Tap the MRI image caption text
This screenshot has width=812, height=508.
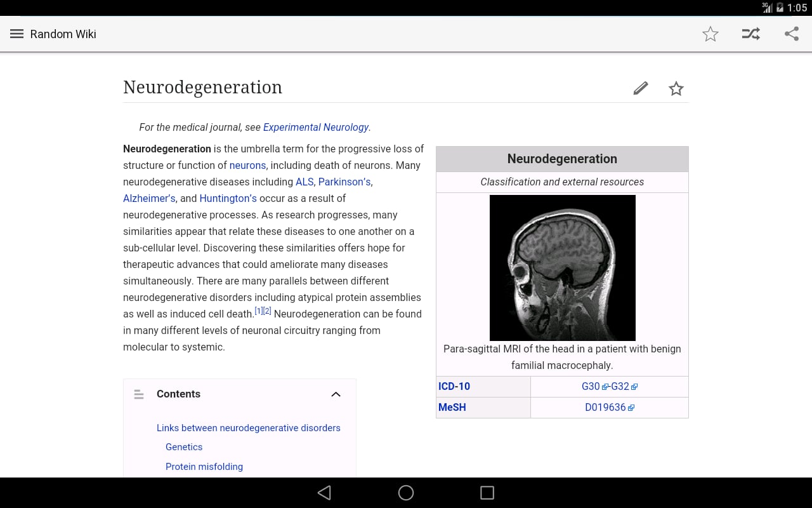(x=562, y=357)
